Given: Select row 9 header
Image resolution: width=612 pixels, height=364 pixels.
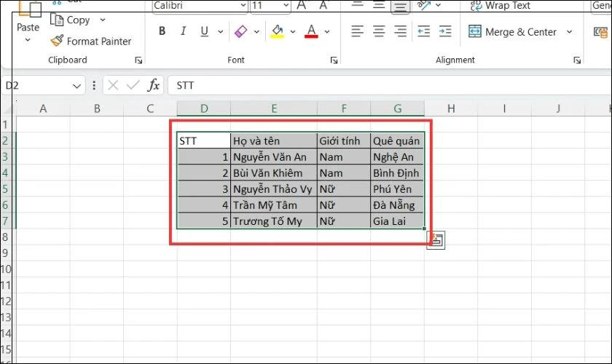Looking at the screenshot, I should 6,253.
